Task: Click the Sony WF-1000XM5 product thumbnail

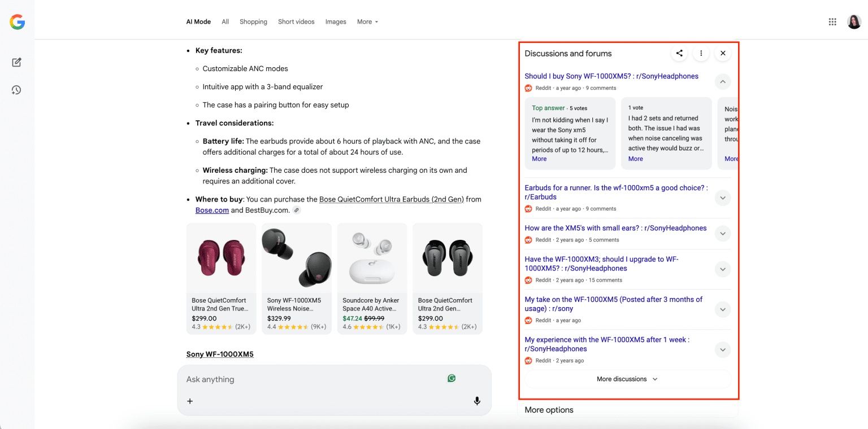Action: click(x=296, y=257)
